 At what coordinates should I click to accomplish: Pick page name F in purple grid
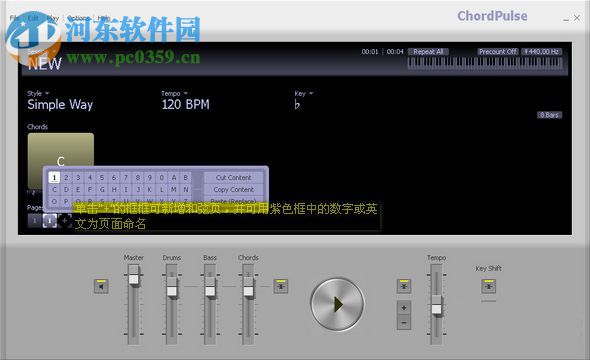point(90,190)
